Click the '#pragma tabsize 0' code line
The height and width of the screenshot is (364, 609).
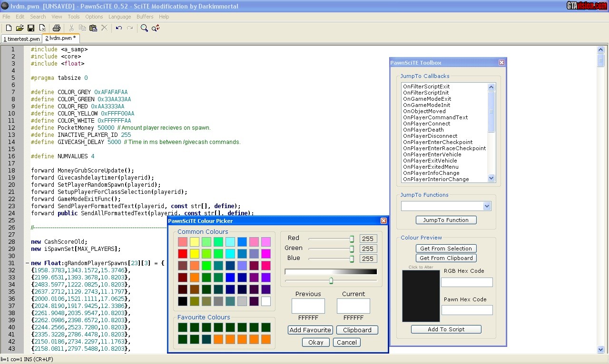(59, 78)
